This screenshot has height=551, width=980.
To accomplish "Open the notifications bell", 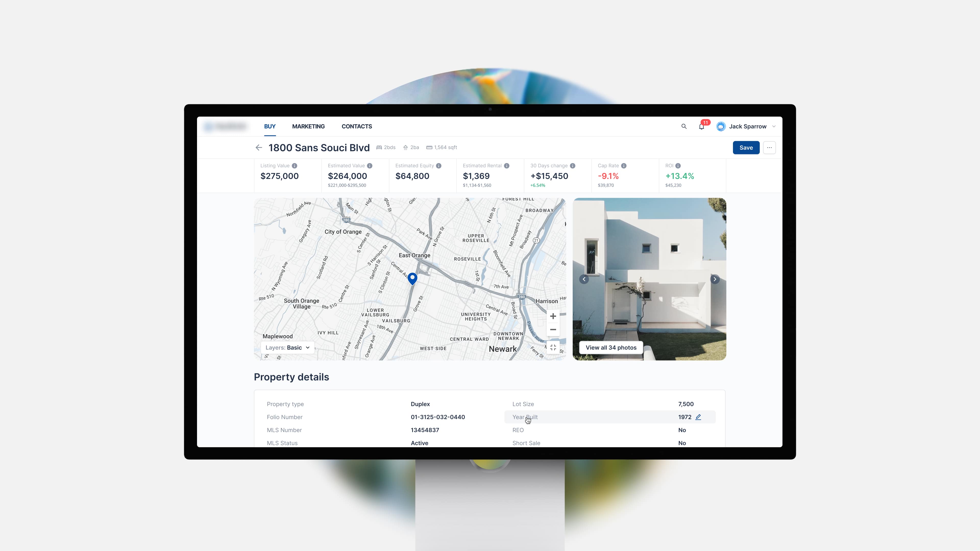I will click(x=701, y=127).
